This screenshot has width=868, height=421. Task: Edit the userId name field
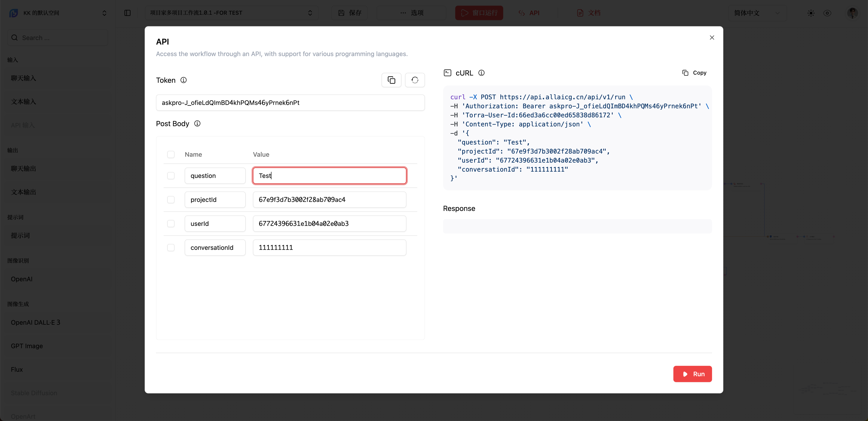click(215, 223)
